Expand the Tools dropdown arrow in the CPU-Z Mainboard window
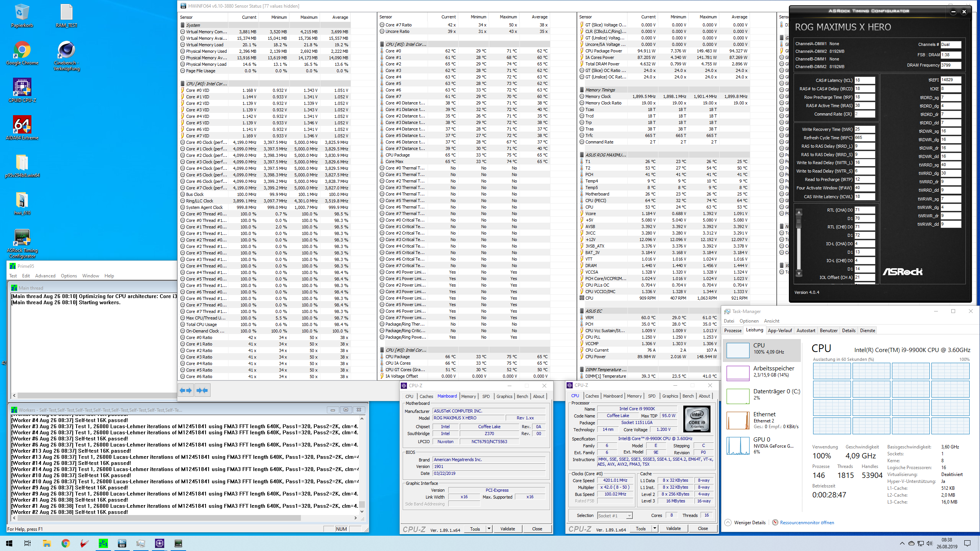The height and width of the screenshot is (551, 980). point(489,529)
